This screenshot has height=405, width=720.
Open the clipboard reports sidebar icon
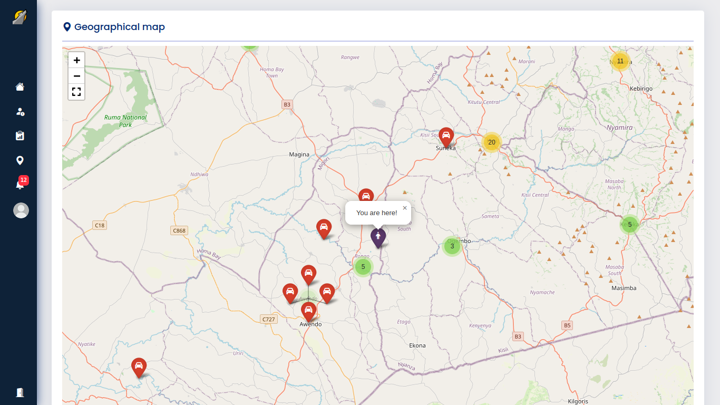click(x=20, y=136)
